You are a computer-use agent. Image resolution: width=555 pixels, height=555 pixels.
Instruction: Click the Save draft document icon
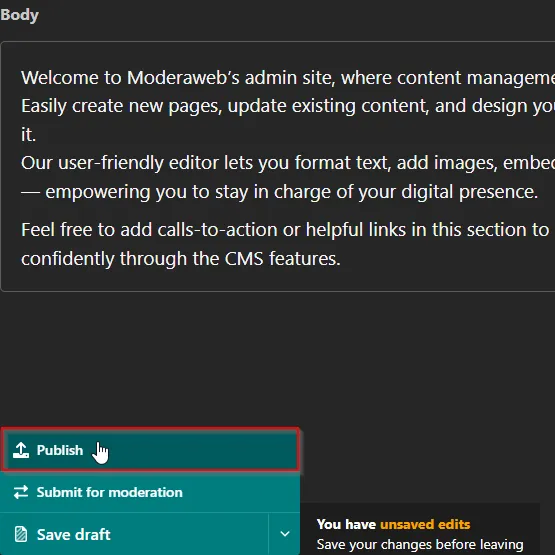pos(21,534)
